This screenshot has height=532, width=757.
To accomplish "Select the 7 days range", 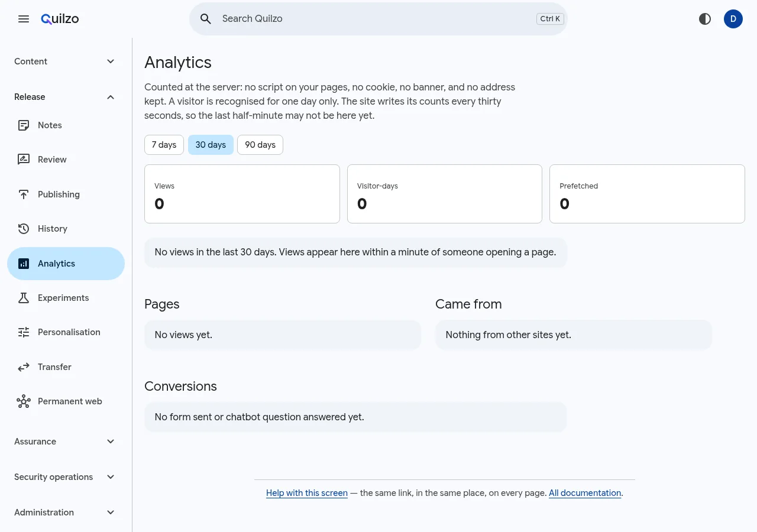I will point(164,145).
